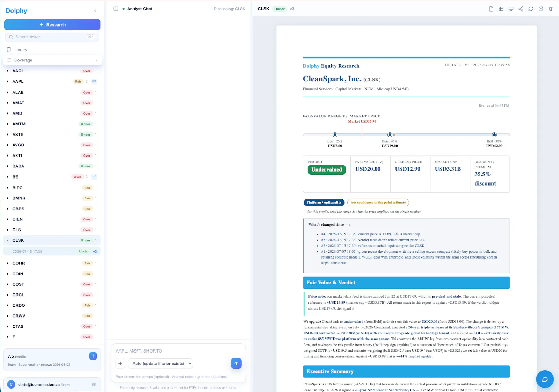Viewport: 559px width, 392px height.
Task: Collapse the CLSK ticker row
Action: coord(8,240)
